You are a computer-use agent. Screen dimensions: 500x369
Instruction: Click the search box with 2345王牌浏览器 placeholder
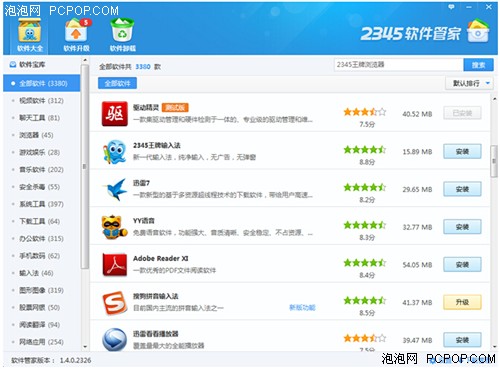point(399,65)
